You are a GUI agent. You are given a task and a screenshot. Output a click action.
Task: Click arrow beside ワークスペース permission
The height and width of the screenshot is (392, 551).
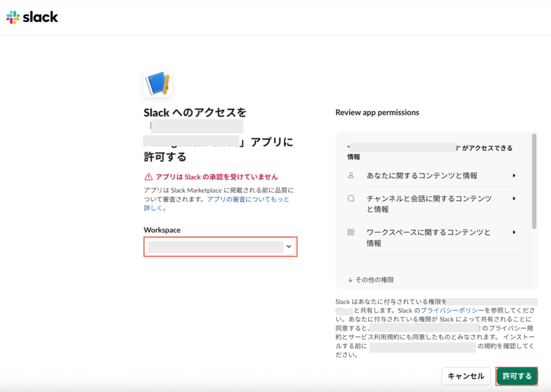(x=514, y=232)
